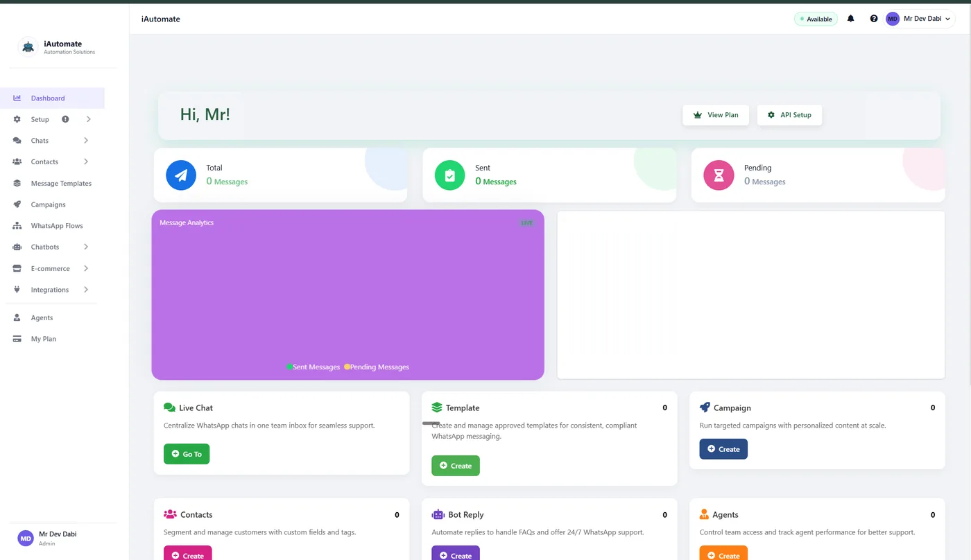Click the MD avatar in the top bar

point(893,19)
